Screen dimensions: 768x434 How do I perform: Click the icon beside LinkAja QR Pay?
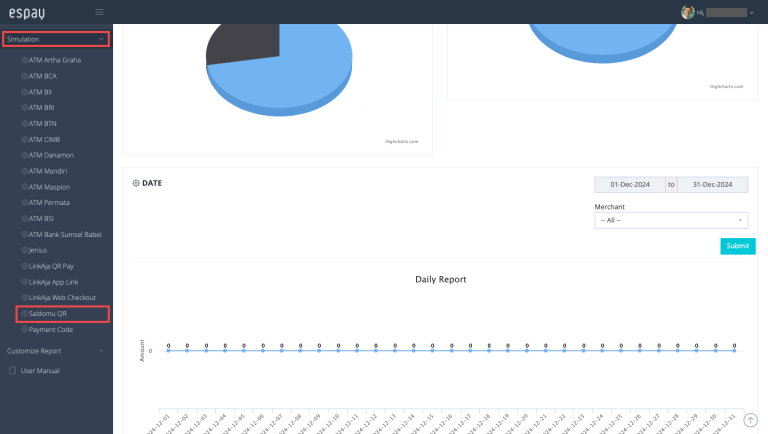pyautogui.click(x=24, y=266)
